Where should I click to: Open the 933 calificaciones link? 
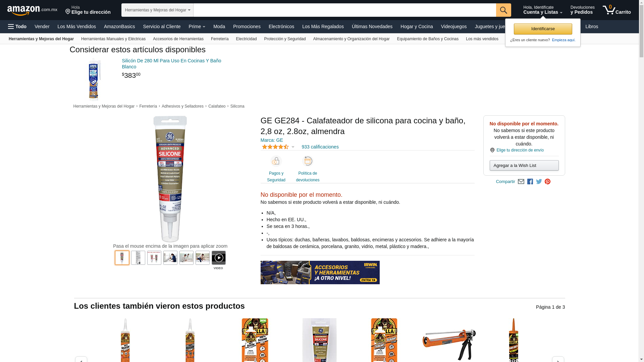(x=320, y=147)
